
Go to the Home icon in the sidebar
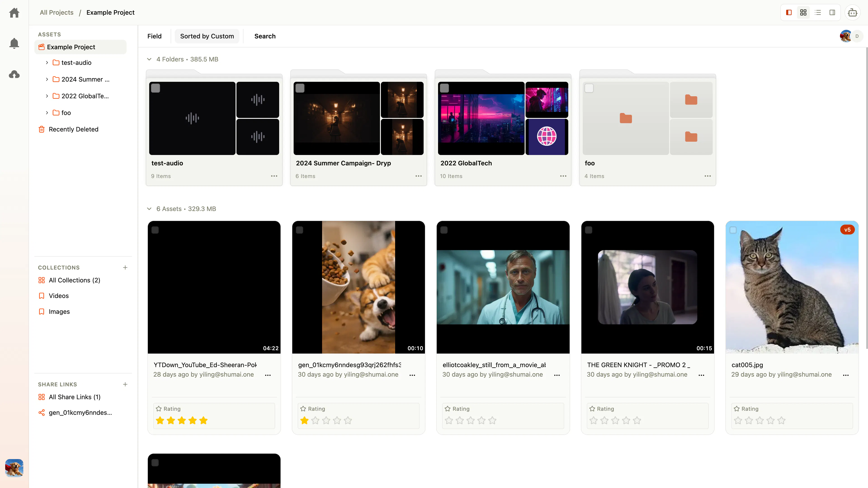[14, 13]
